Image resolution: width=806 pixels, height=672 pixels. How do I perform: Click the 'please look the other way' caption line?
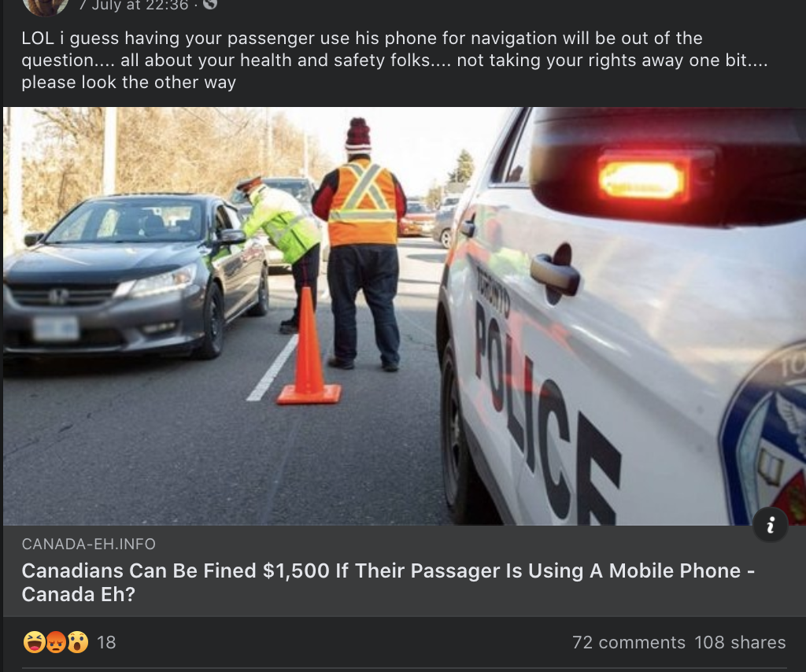(x=128, y=82)
